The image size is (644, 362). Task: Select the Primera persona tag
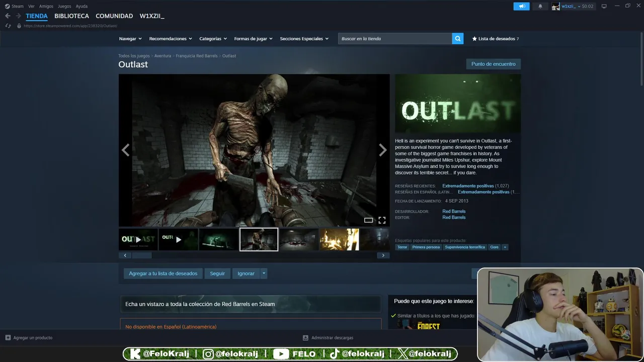pos(426,247)
